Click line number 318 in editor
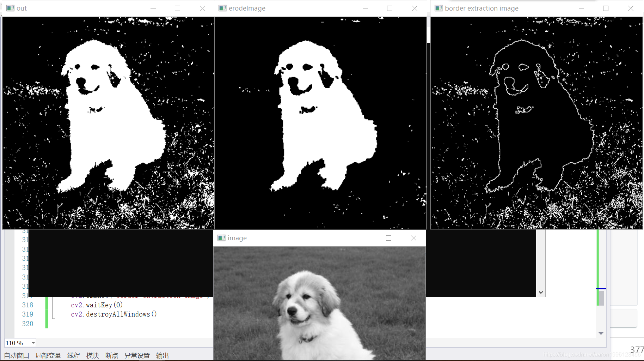This screenshot has height=361, width=644. [27, 305]
